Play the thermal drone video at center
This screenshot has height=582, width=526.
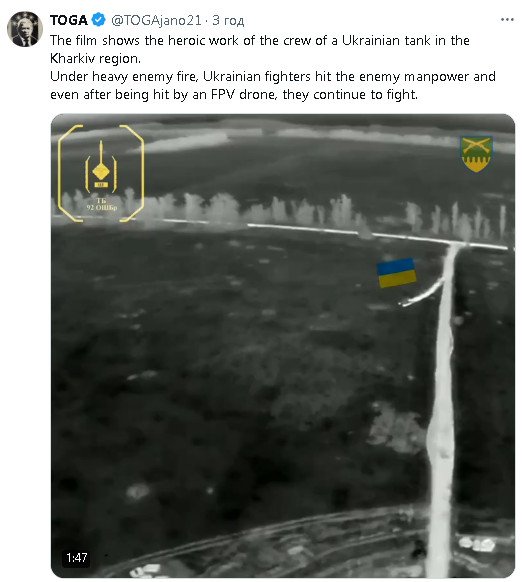click(x=283, y=346)
